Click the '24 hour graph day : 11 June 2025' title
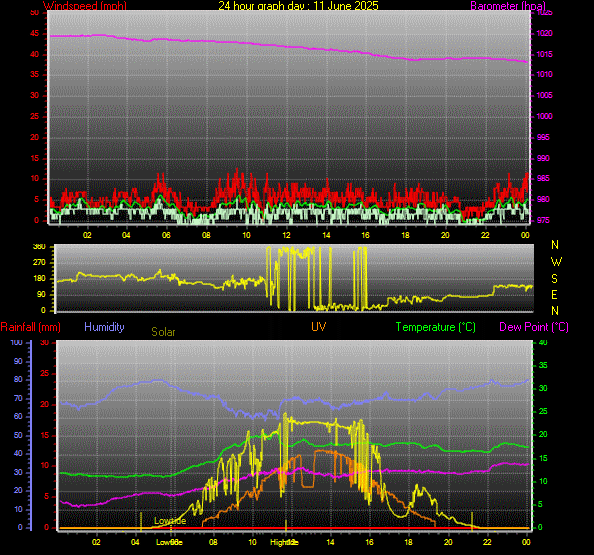 298,6
